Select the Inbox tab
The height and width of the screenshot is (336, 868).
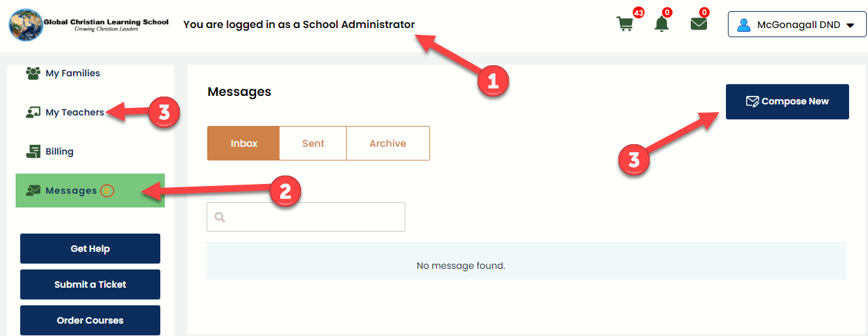click(244, 144)
